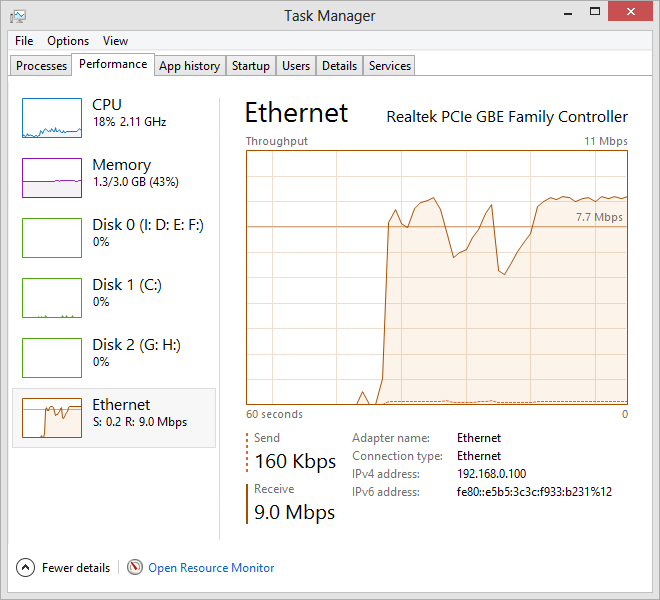This screenshot has height=600, width=660.
Task: Click the Resource Monitor icon
Action: [135, 567]
